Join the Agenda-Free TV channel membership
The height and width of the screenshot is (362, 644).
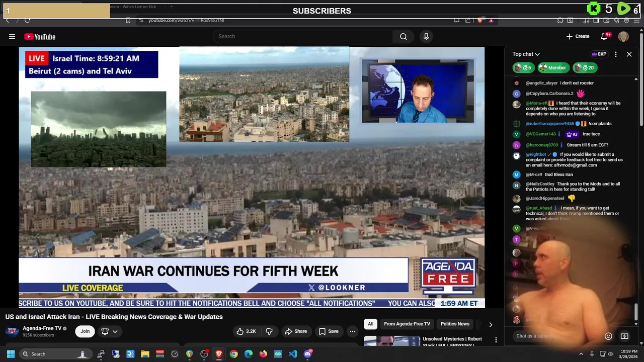coord(85,331)
